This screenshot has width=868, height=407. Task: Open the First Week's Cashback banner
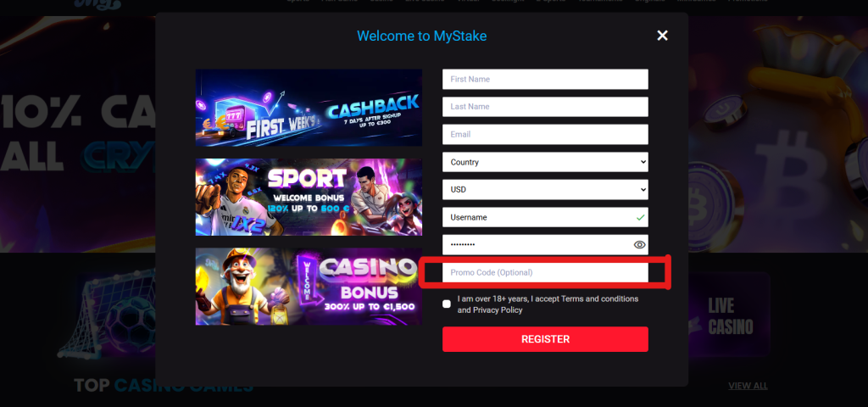click(309, 108)
